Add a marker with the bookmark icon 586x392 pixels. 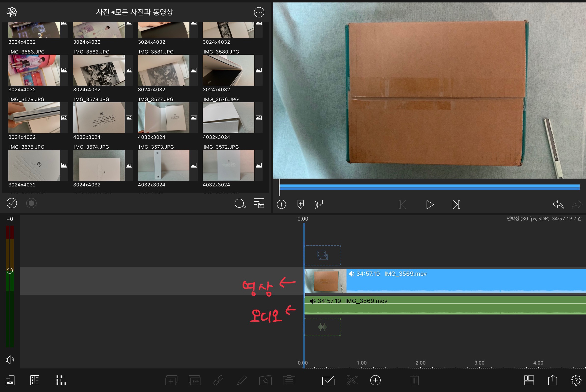click(x=300, y=204)
